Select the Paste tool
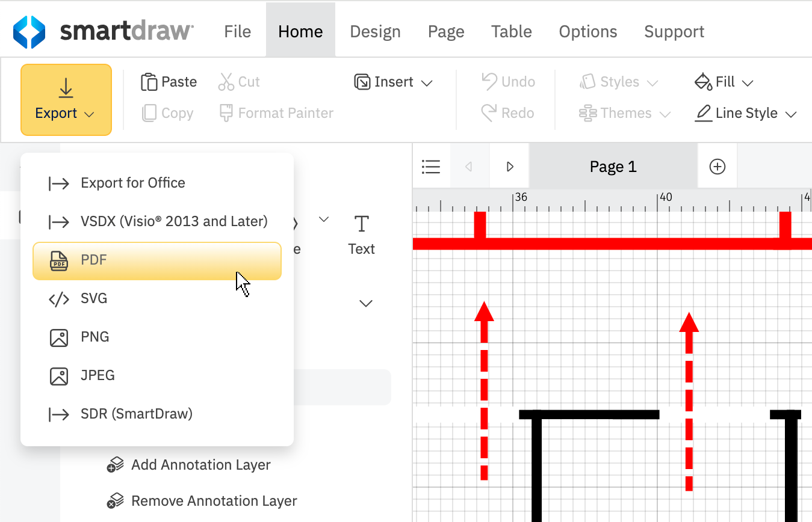Viewport: 812px width, 522px height. click(169, 82)
